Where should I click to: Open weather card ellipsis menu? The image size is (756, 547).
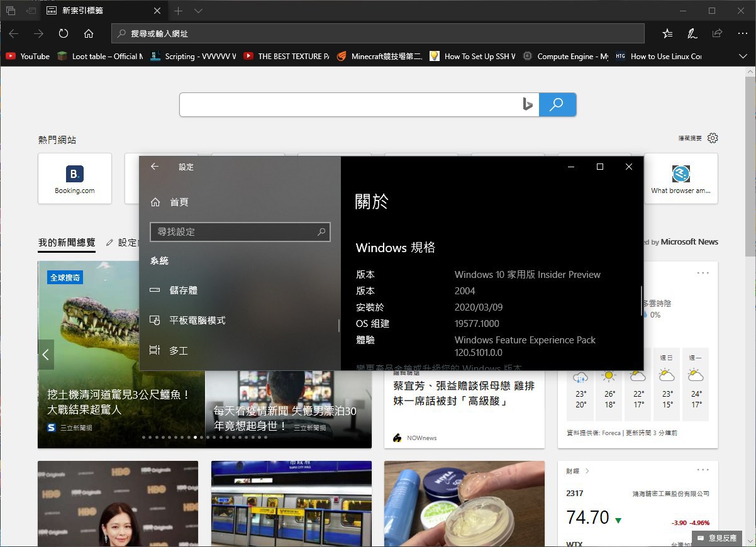coord(703,273)
